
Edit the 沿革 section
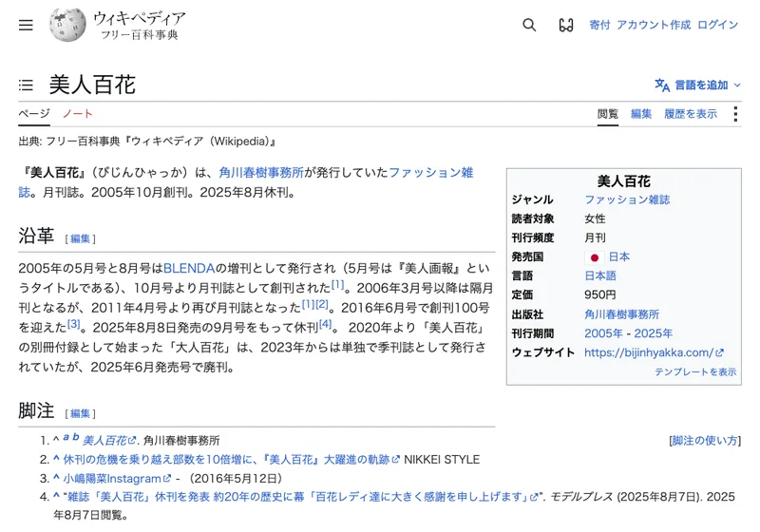(81, 238)
